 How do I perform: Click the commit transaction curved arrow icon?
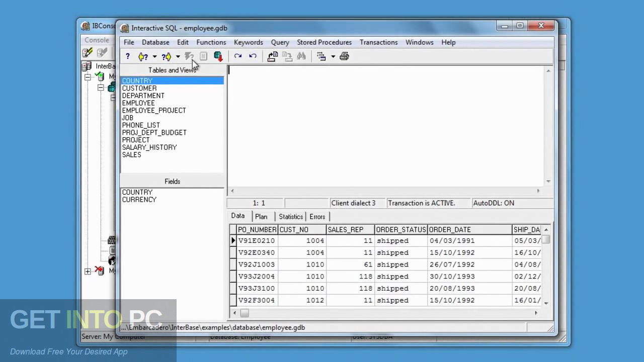point(238,56)
